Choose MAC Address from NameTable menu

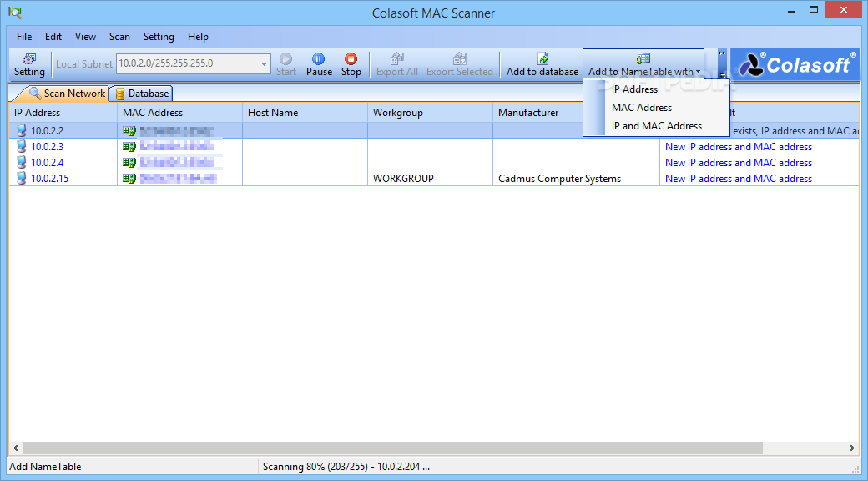coord(642,108)
